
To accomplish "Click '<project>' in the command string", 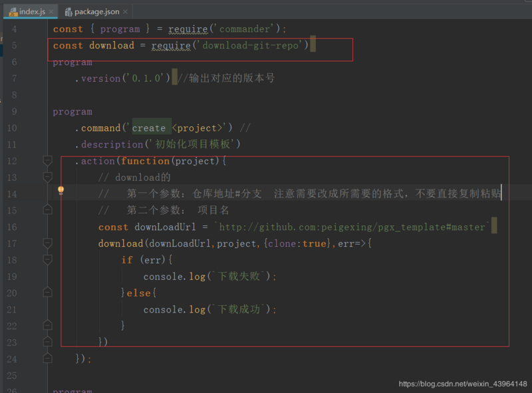I will tap(197, 128).
